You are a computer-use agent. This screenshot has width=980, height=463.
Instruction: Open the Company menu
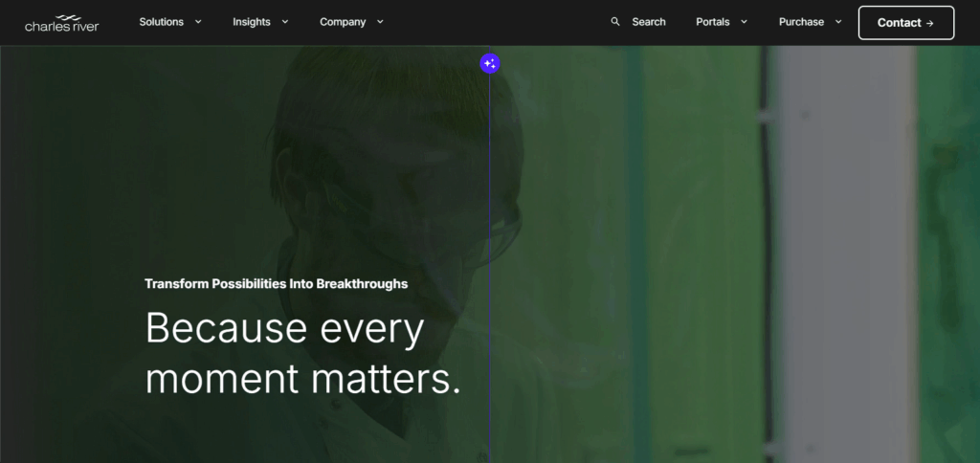tap(343, 22)
